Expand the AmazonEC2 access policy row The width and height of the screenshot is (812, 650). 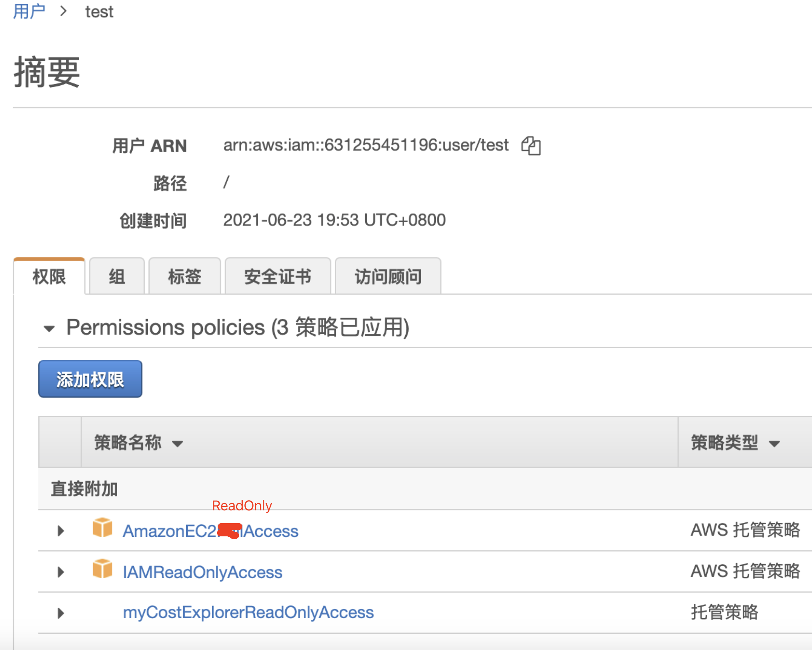(60, 531)
